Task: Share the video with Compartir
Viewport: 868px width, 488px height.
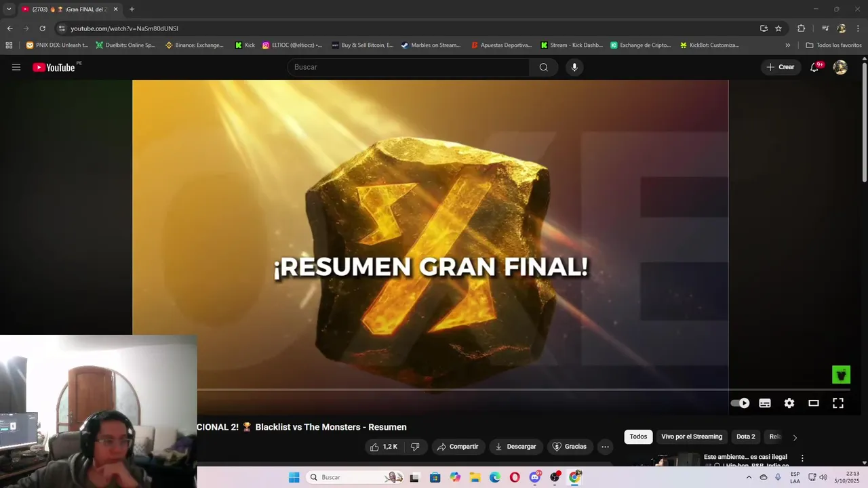Action: (458, 447)
